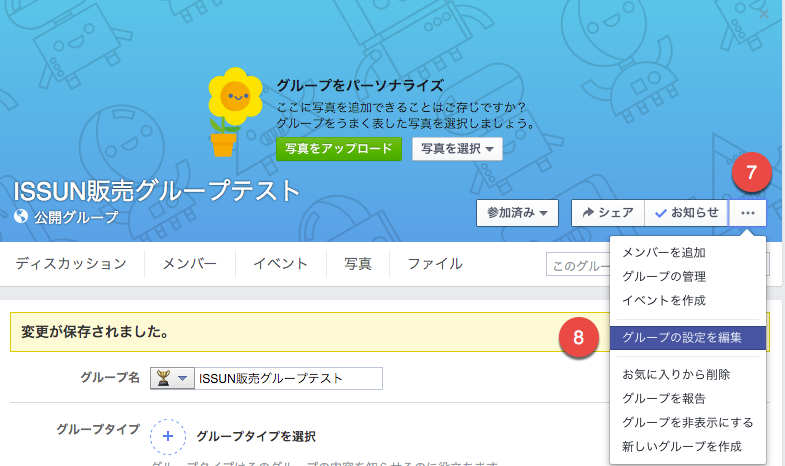Screen dimensions: 785x466
Task: Select イベントを作成 menu item
Action: pos(688,300)
